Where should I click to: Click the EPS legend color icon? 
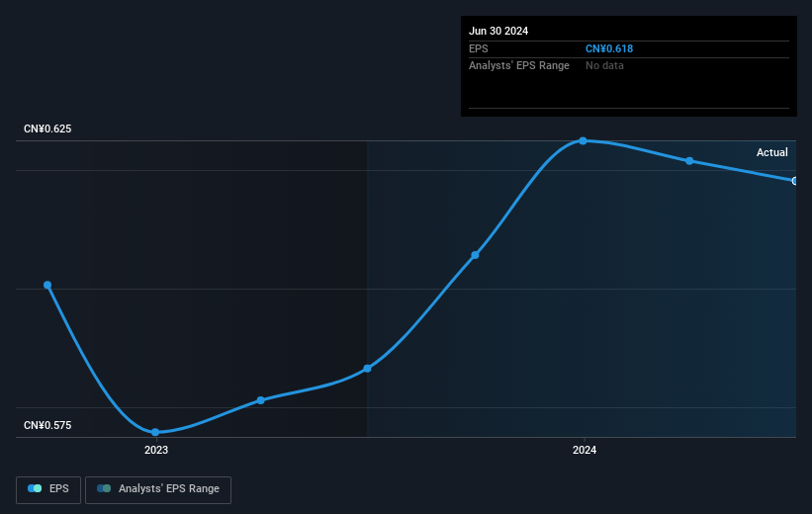(x=35, y=488)
